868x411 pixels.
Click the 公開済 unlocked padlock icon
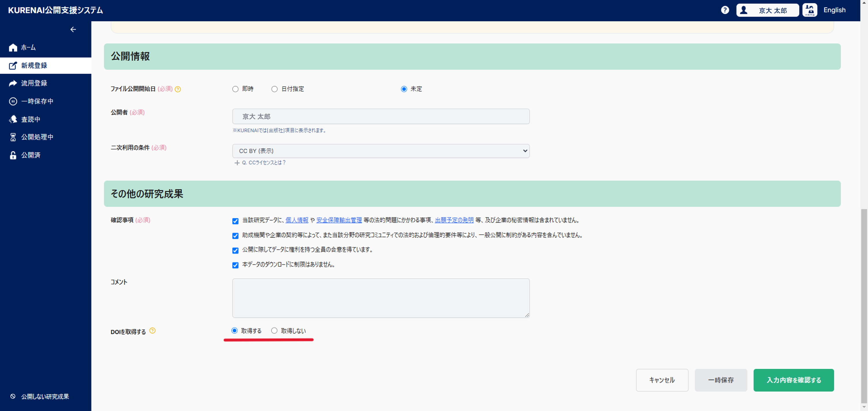(x=13, y=155)
